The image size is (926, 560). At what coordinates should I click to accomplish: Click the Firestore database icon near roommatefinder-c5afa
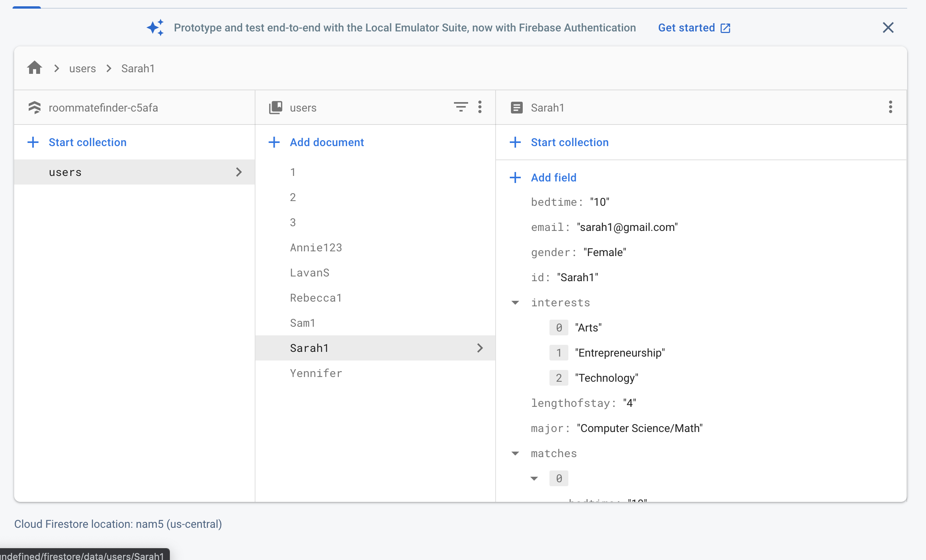click(x=35, y=108)
